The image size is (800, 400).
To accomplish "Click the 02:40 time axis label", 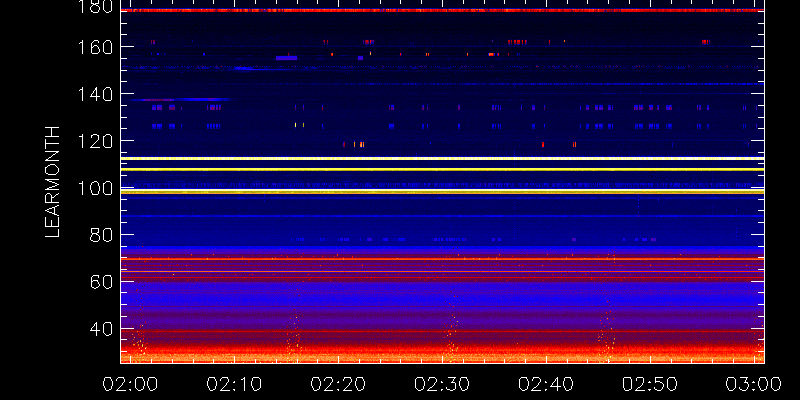I will coord(546,384).
